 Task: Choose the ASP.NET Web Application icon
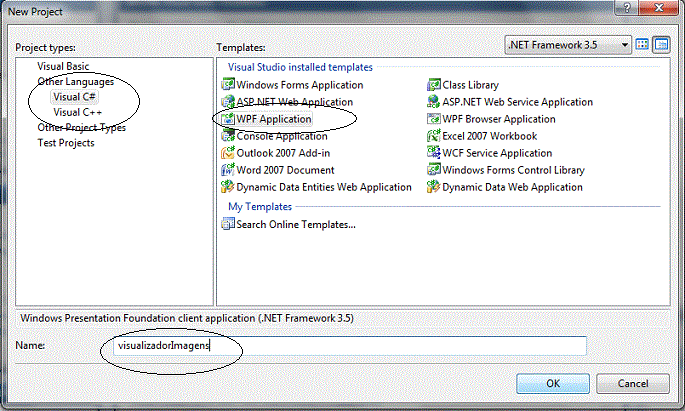228,102
